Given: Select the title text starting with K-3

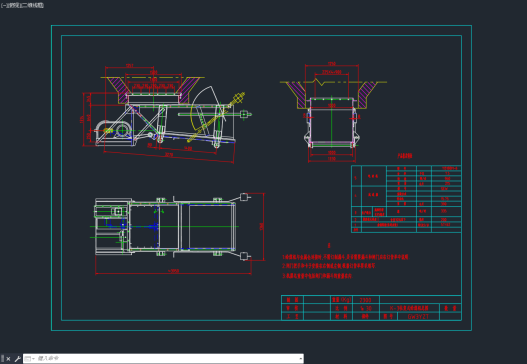Looking at the screenshot, I should pyautogui.click(x=409, y=308).
